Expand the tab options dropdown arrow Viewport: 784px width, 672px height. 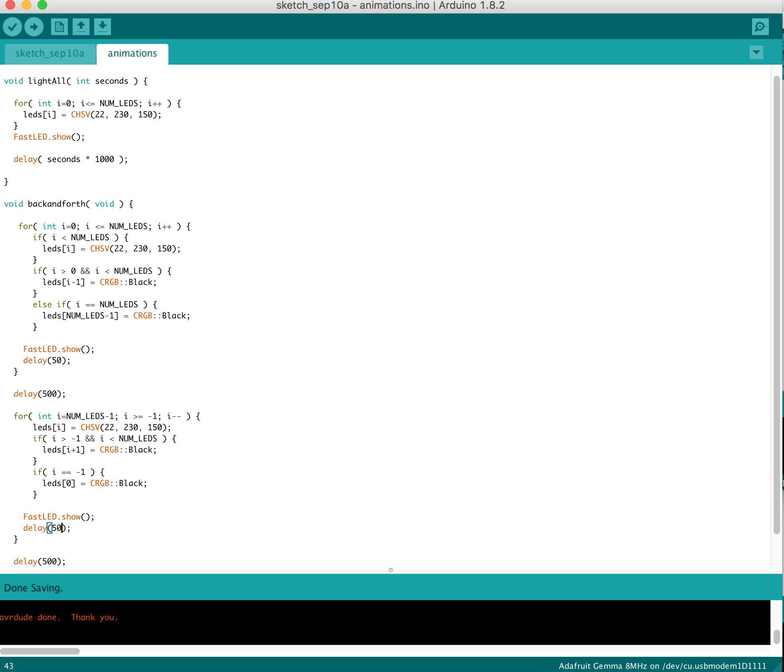pyautogui.click(x=756, y=52)
